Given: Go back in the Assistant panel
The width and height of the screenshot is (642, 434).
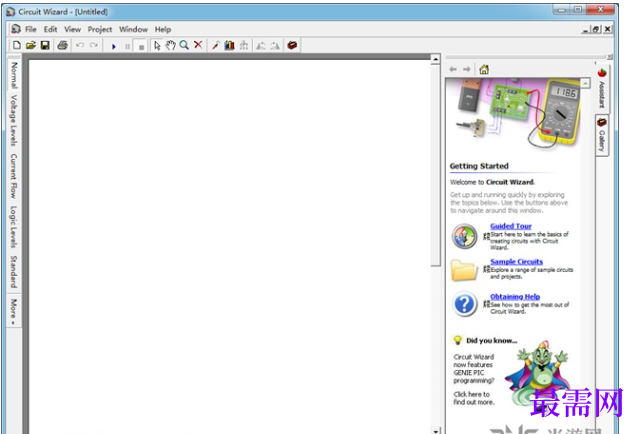Looking at the screenshot, I should [x=453, y=69].
